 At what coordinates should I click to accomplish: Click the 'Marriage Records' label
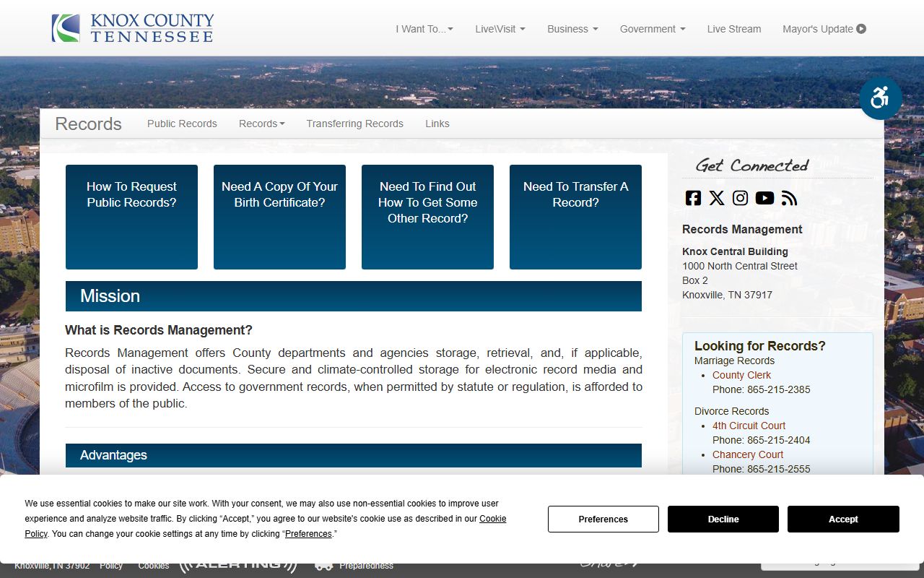pos(734,361)
